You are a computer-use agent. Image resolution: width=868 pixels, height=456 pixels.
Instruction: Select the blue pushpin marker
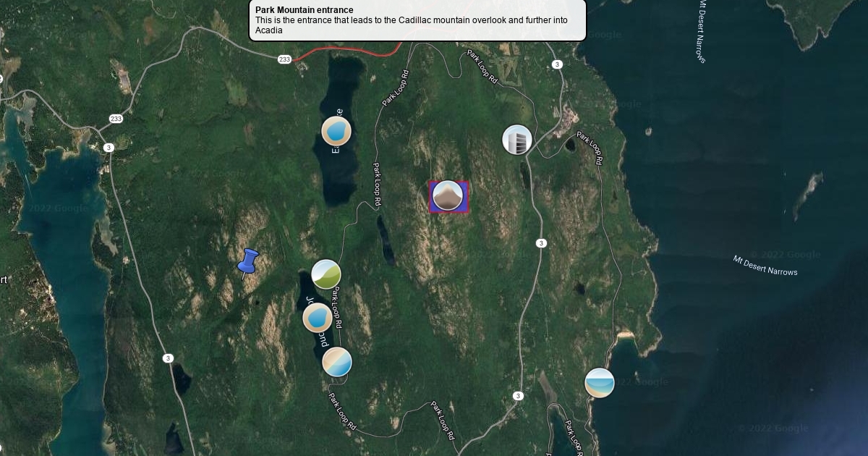(x=248, y=262)
